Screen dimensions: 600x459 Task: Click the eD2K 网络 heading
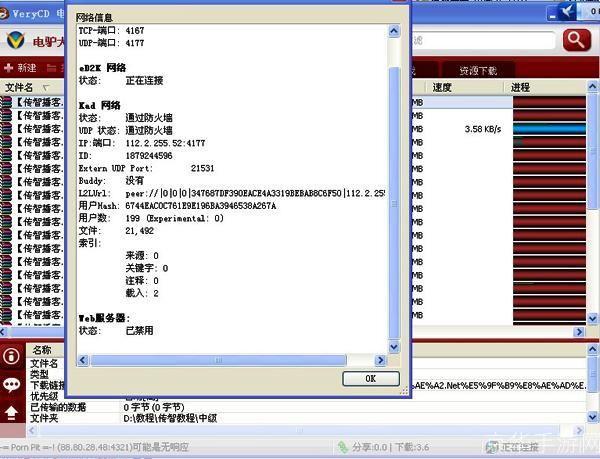click(x=102, y=68)
